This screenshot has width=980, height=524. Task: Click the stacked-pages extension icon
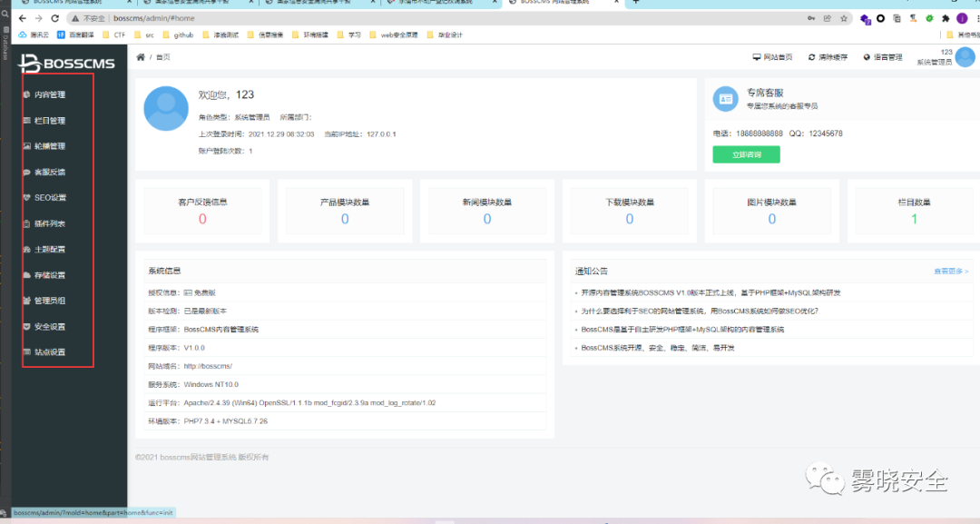point(897,19)
